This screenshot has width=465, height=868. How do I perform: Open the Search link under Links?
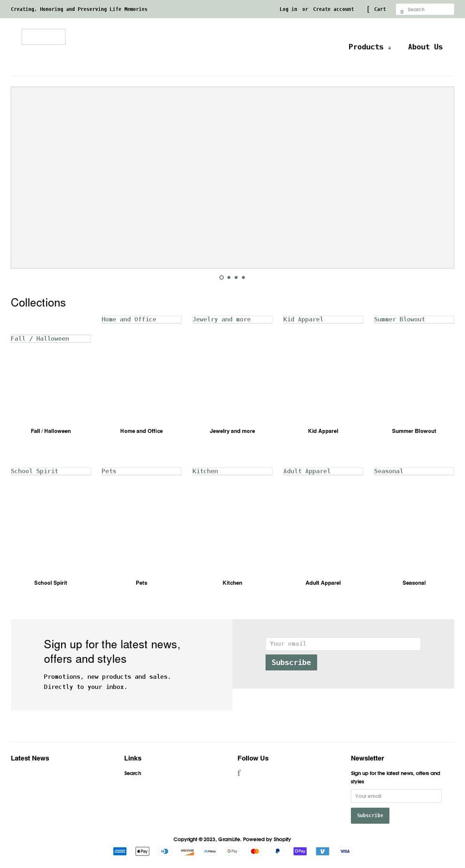click(132, 773)
